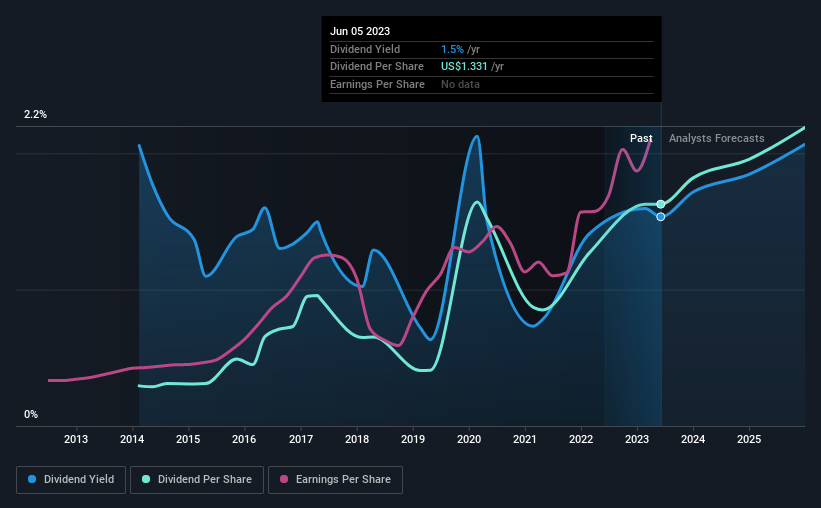Click the No data earnings value
Screen dimensions: 821x508
point(460,84)
